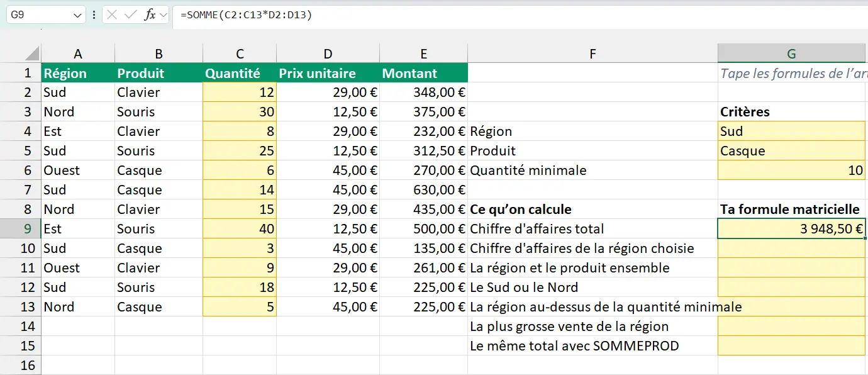868x375 pixels.
Task: Click the Ce qu'on calcule heading
Action: point(593,210)
